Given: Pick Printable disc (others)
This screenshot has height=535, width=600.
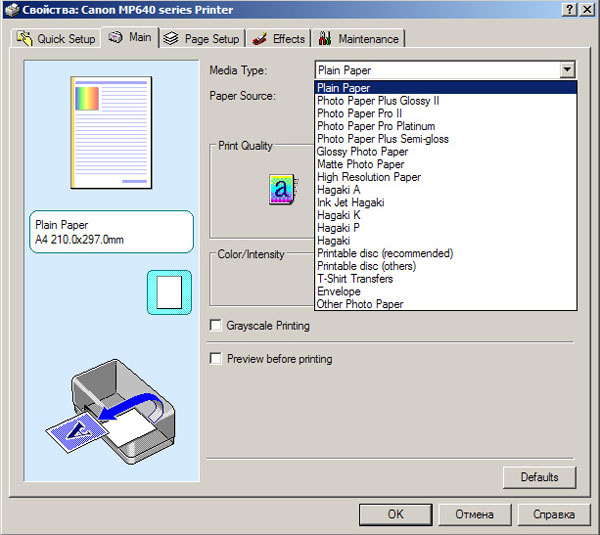Looking at the screenshot, I should point(446,266).
